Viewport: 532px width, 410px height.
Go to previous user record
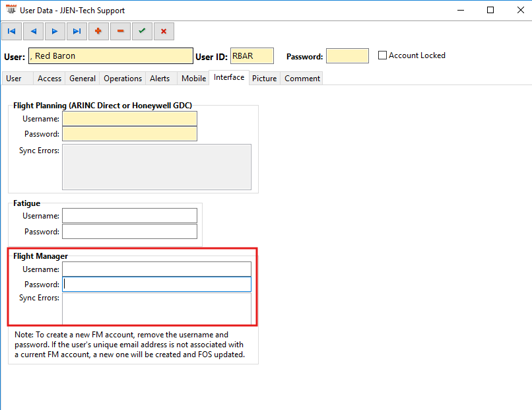[x=33, y=31]
